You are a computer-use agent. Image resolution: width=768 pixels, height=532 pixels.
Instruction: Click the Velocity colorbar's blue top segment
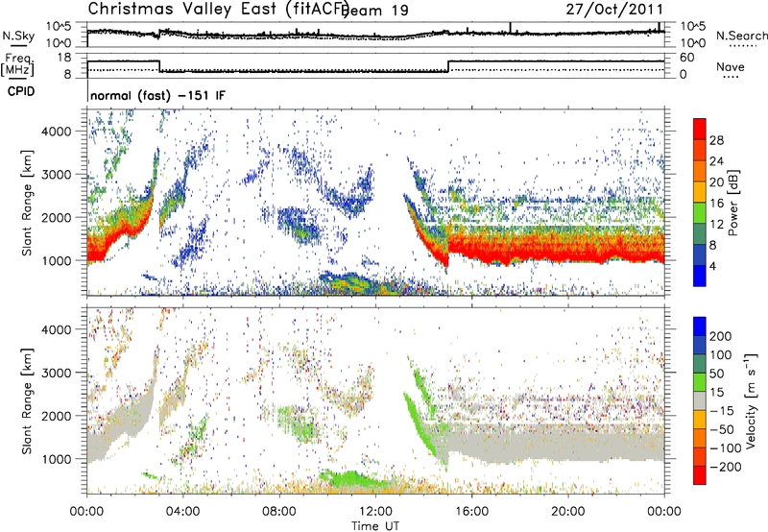click(700, 326)
